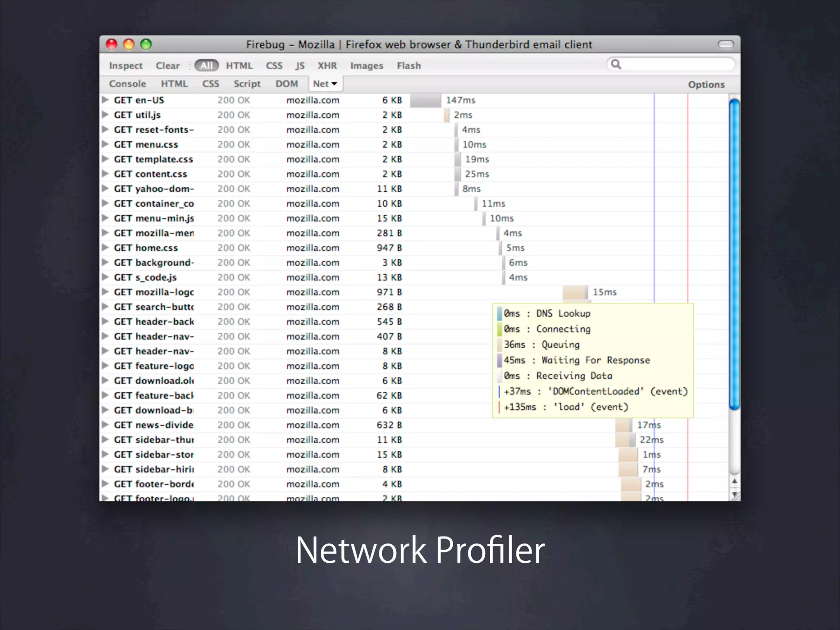The image size is (840, 630).
Task: Click mozilla.com domain of background- row
Action: coord(313,262)
